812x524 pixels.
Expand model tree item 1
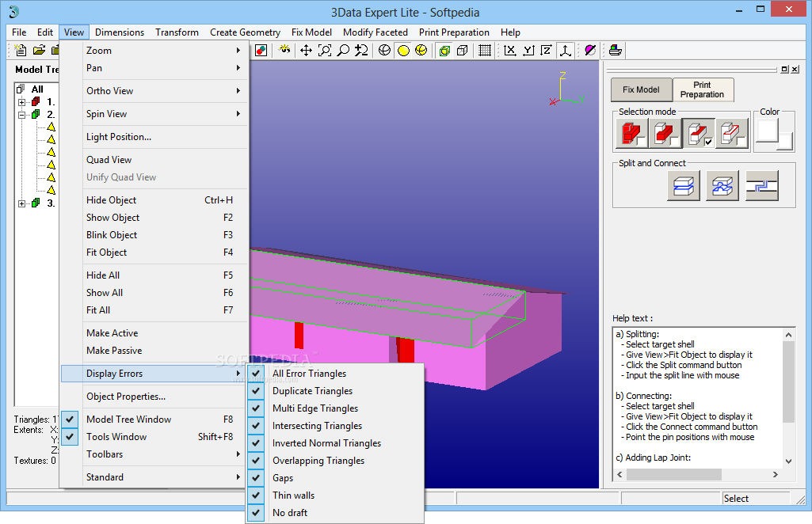click(x=21, y=102)
